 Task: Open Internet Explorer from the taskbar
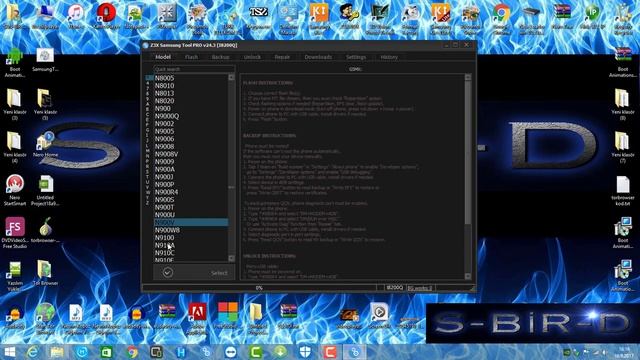(x=33, y=352)
